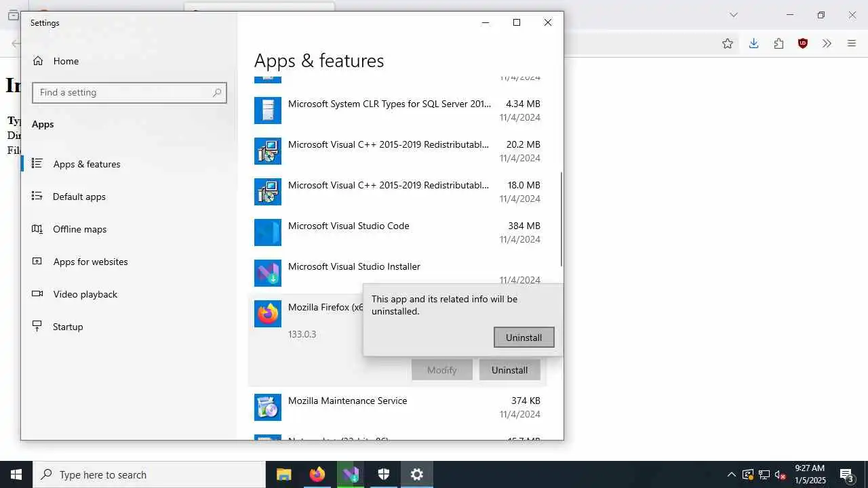The width and height of the screenshot is (868, 488).
Task: Select the 18.0 MB Visual C++ Redistributable icon
Action: point(268,192)
